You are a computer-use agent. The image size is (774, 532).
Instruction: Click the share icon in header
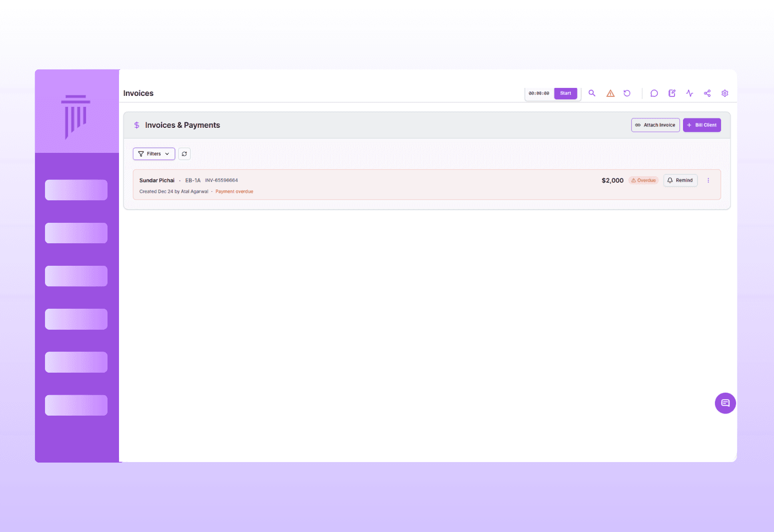[x=707, y=93]
